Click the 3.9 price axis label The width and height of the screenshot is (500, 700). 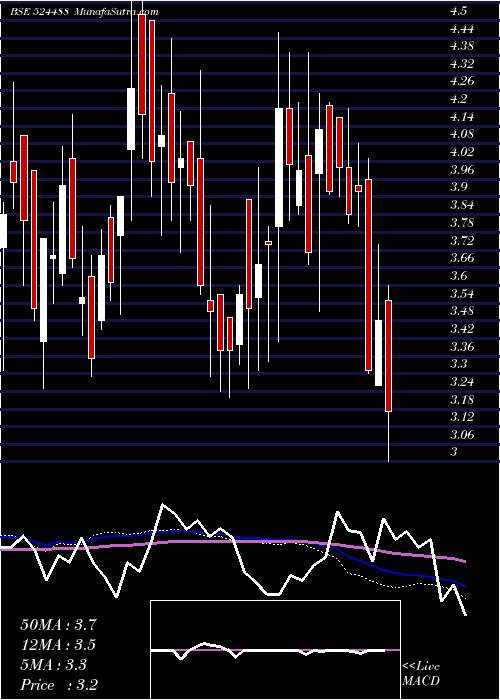pyautogui.click(x=458, y=188)
